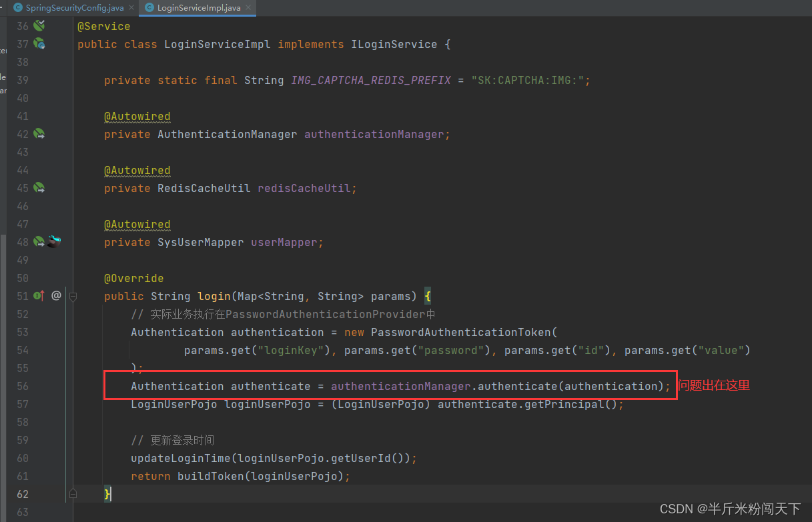Click line number 39 in the gutter

point(22,80)
